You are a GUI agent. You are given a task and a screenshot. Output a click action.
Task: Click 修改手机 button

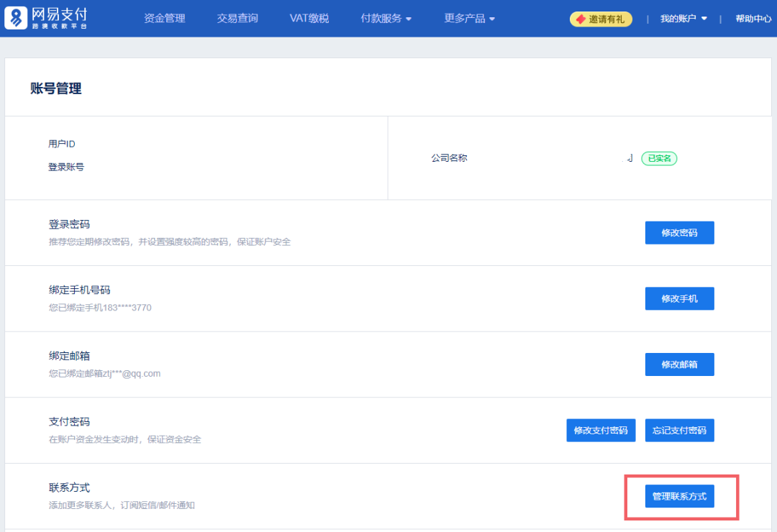679,298
